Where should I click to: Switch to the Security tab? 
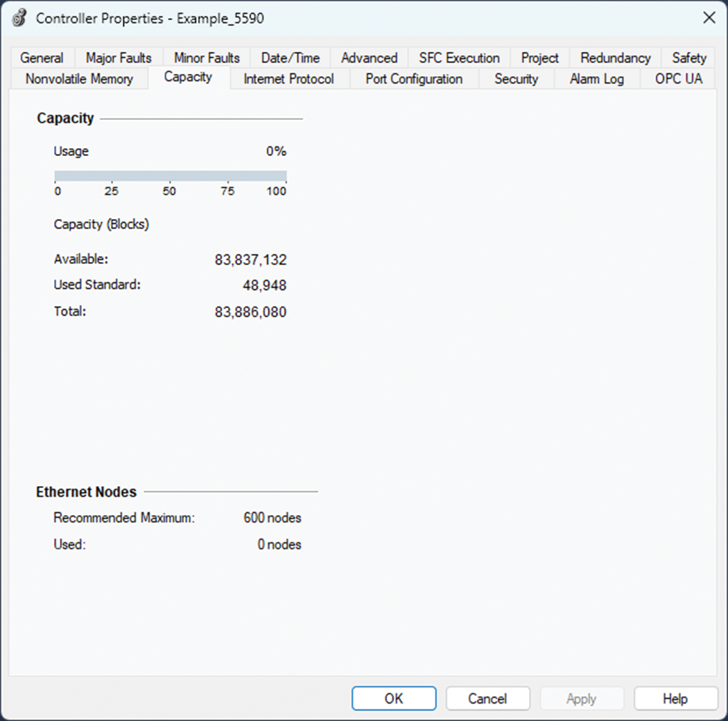pos(516,79)
